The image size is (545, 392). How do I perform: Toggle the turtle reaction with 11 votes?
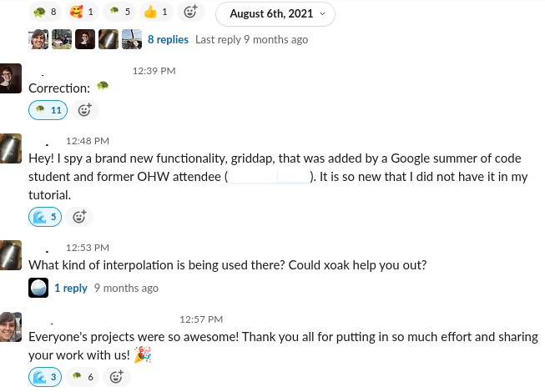(x=48, y=109)
